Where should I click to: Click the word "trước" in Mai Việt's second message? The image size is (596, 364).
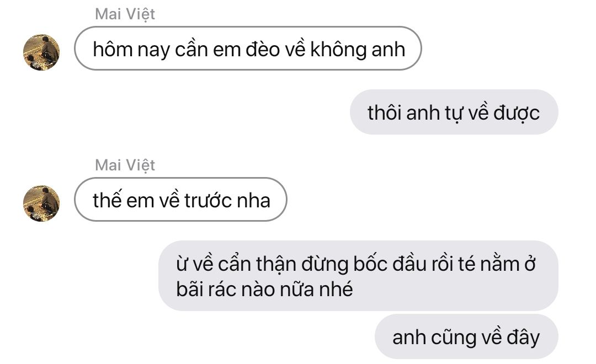pos(208,201)
